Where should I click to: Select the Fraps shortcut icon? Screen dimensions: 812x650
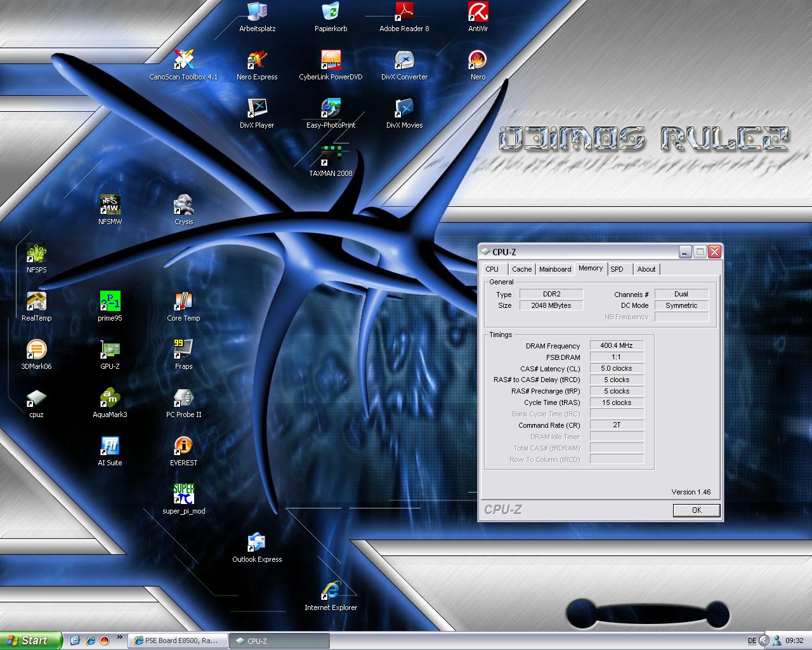click(x=183, y=355)
